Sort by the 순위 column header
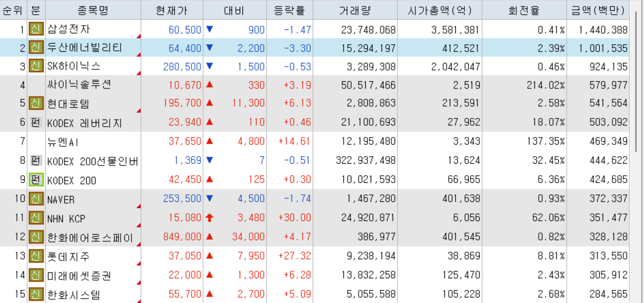The width and height of the screenshot is (644, 303). click(x=13, y=10)
